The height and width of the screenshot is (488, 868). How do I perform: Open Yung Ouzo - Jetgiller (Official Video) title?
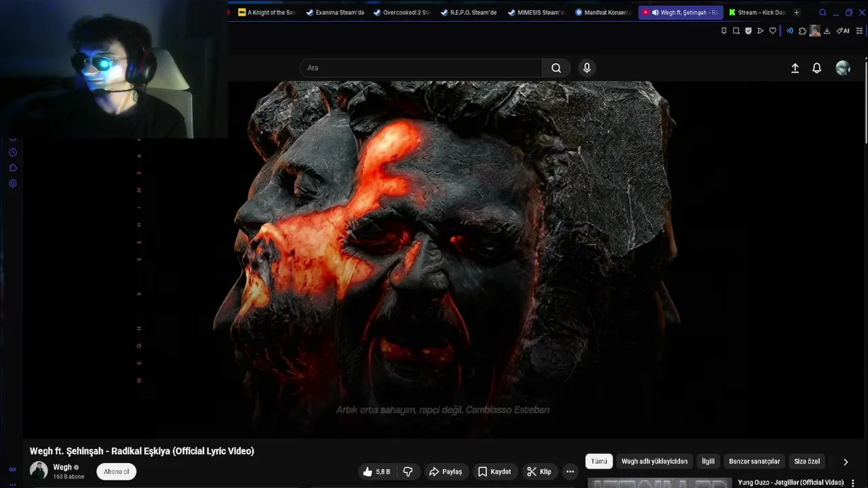click(x=791, y=483)
